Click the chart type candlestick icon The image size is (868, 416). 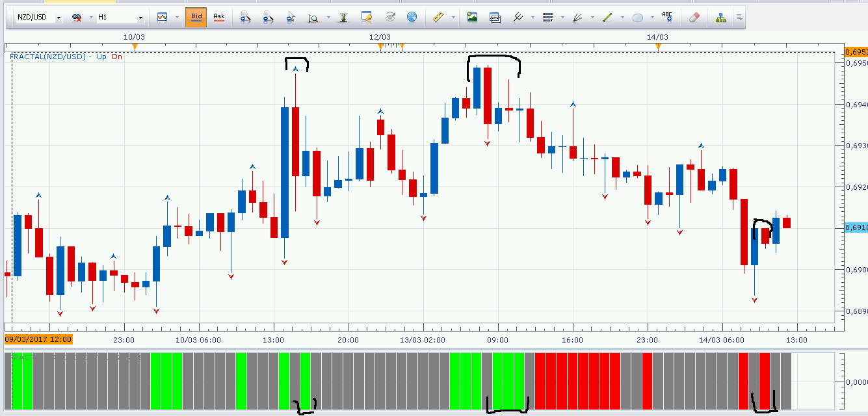pyautogui.click(x=162, y=18)
